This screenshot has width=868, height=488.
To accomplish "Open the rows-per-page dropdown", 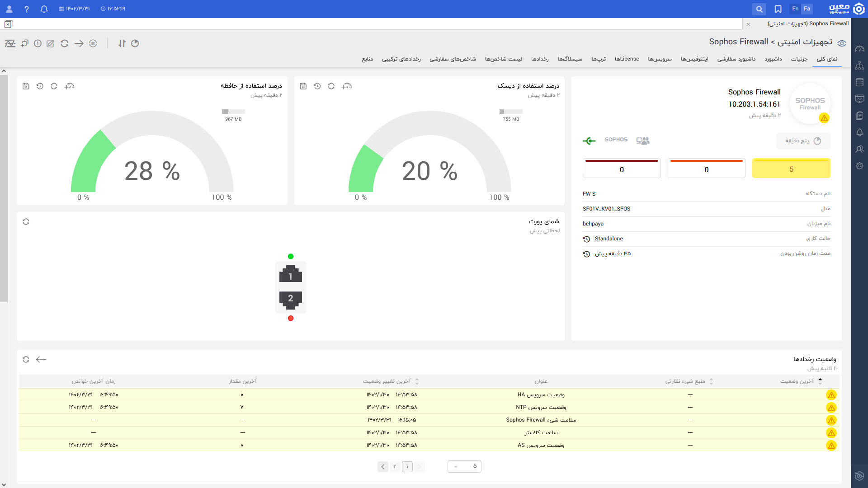I will coord(464,467).
